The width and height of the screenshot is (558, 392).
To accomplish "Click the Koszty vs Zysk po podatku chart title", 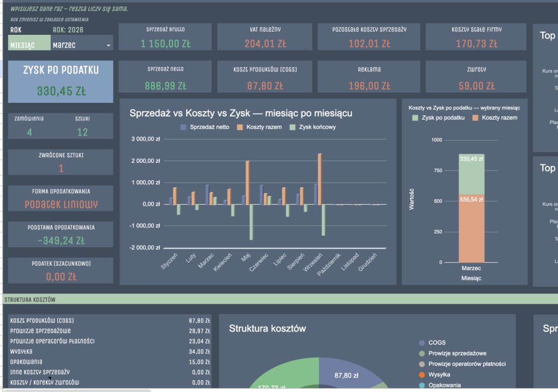I will click(x=464, y=108).
